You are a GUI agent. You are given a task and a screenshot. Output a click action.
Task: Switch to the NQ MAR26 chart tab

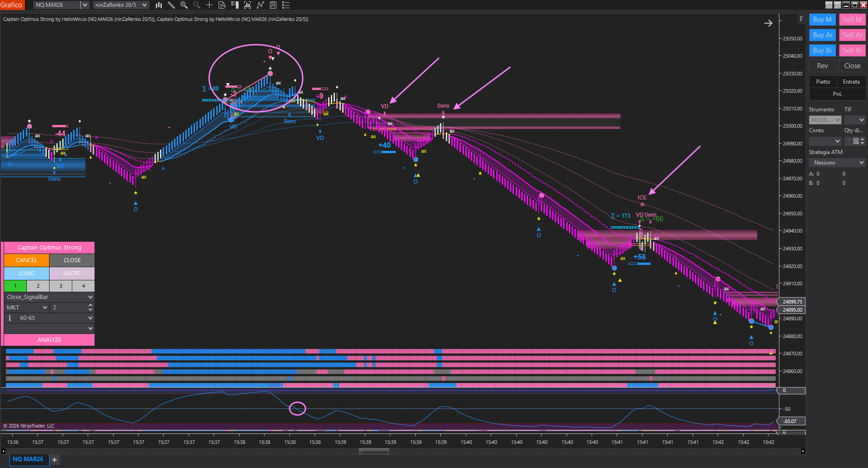tap(28, 459)
